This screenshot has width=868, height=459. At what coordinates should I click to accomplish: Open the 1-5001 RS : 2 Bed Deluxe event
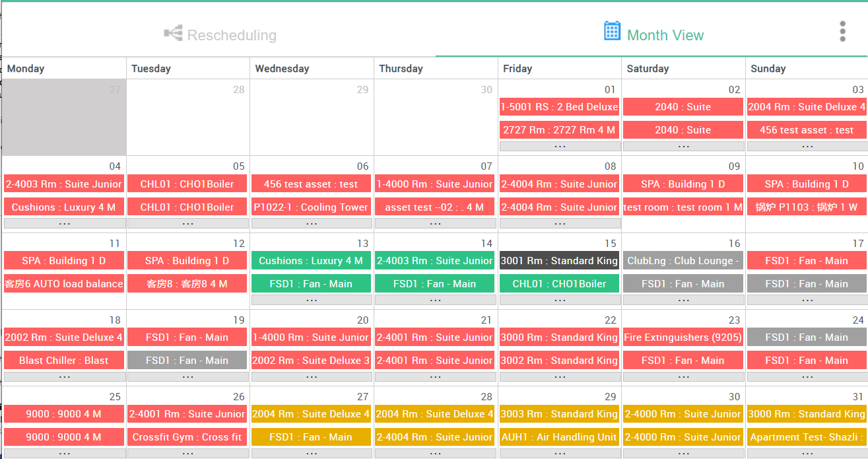tap(559, 107)
